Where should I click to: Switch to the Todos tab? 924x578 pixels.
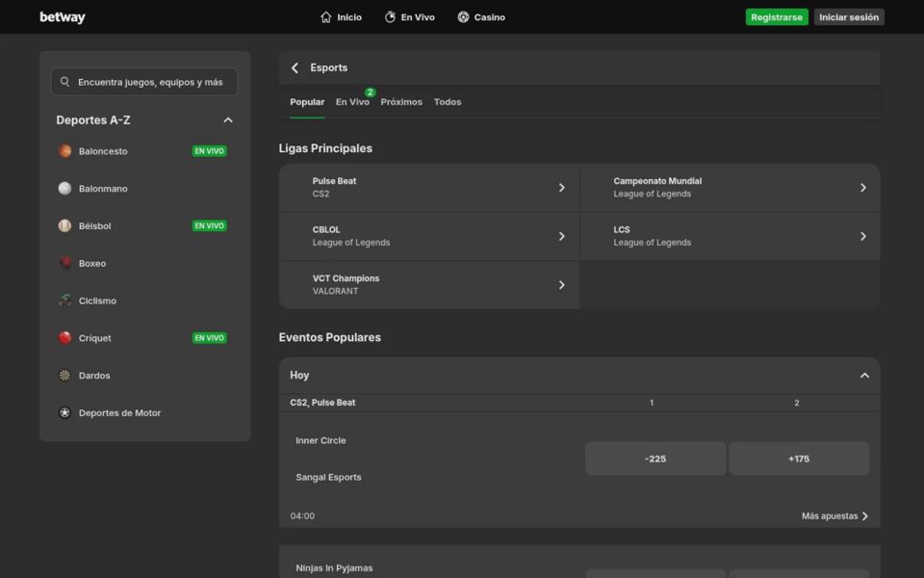[x=448, y=102]
